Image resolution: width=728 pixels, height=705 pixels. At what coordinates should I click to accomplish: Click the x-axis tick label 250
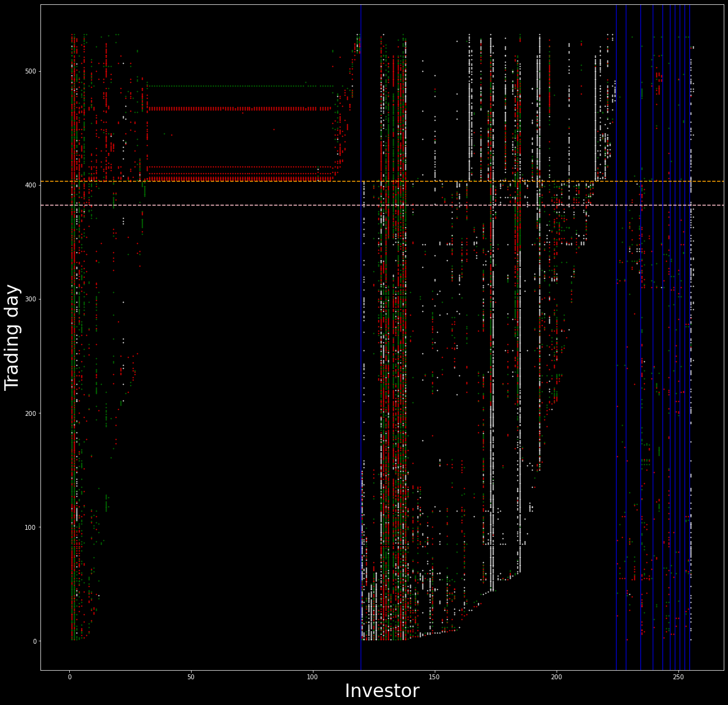(678, 677)
